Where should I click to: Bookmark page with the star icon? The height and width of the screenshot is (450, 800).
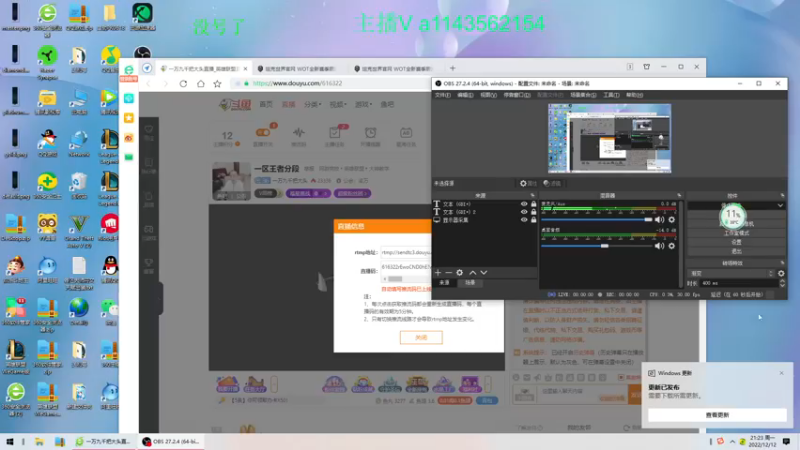point(217,84)
